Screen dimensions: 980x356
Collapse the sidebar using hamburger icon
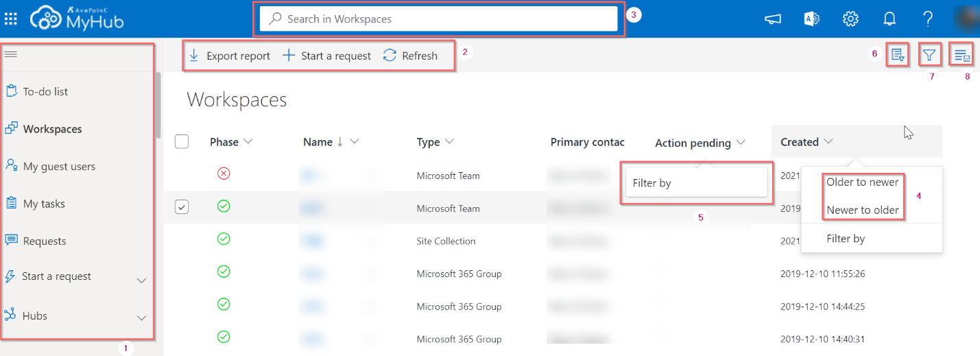[x=11, y=55]
